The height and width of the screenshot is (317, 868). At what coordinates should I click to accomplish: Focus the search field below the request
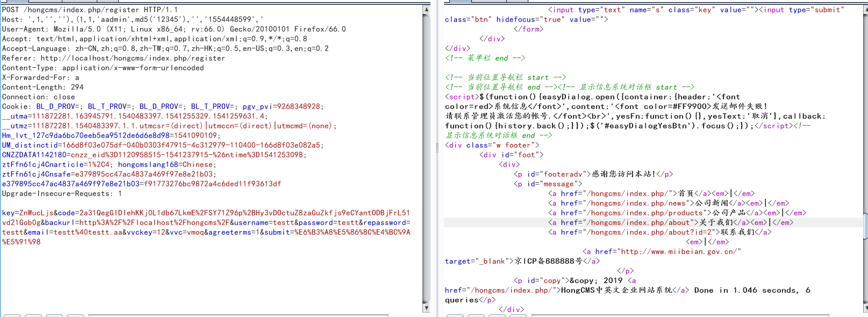click(253, 315)
